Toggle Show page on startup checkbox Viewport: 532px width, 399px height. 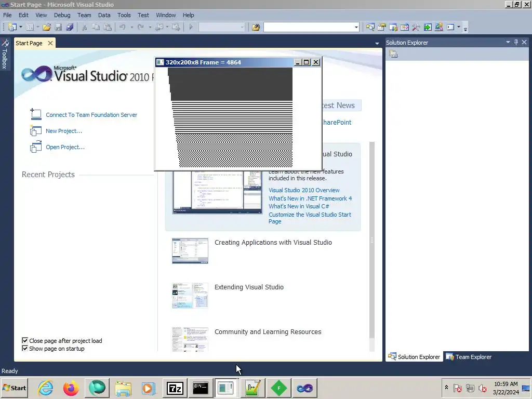pyautogui.click(x=25, y=348)
